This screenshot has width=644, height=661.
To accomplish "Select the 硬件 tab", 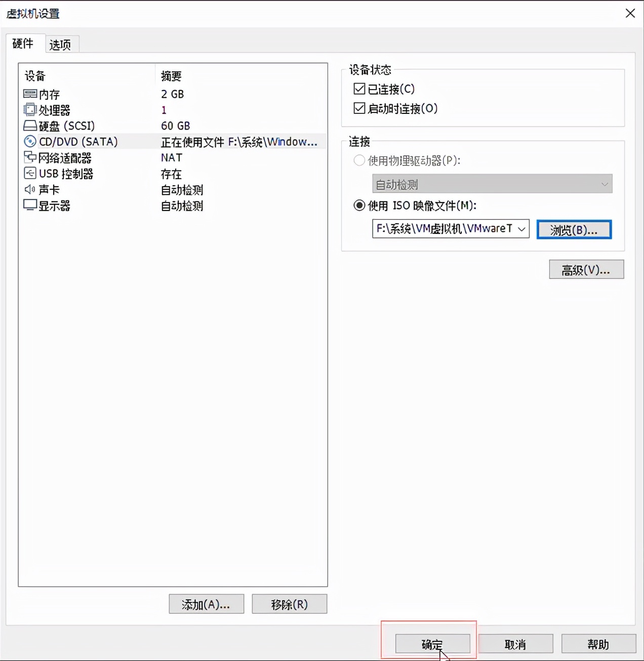I will 23,44.
